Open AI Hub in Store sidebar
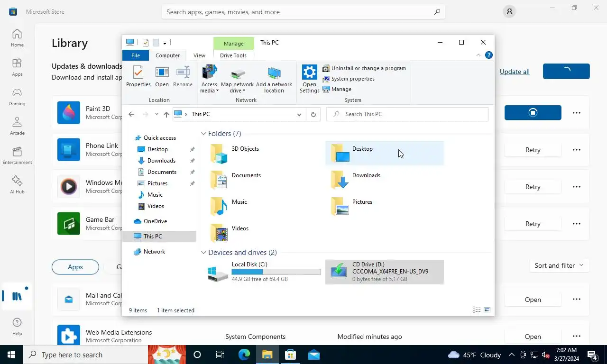Image resolution: width=607 pixels, height=364 pixels. (x=17, y=185)
